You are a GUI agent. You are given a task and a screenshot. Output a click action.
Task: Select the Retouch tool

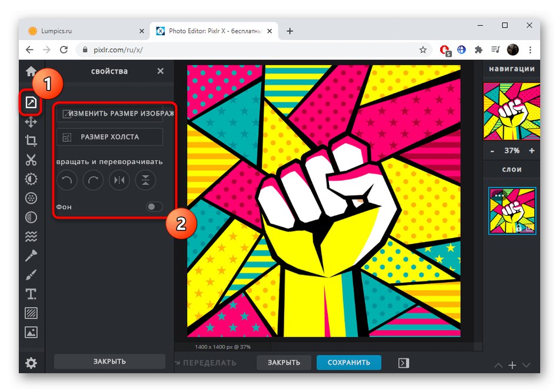click(31, 256)
